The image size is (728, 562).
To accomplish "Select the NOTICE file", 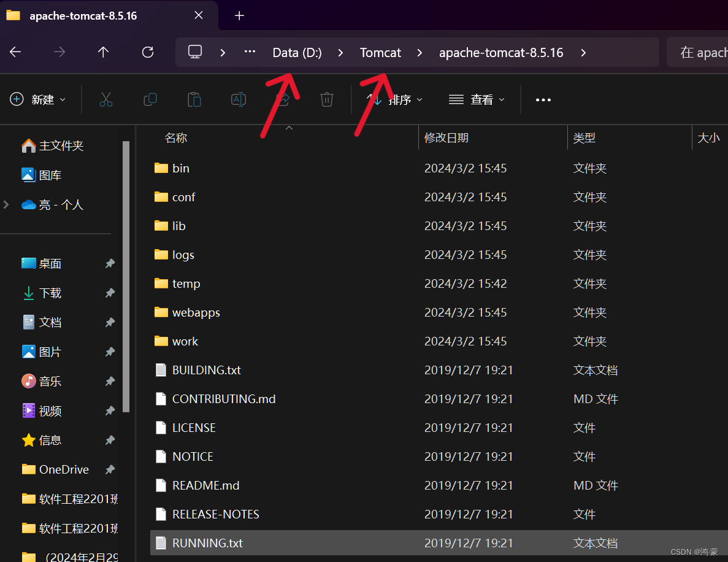I will [185, 456].
